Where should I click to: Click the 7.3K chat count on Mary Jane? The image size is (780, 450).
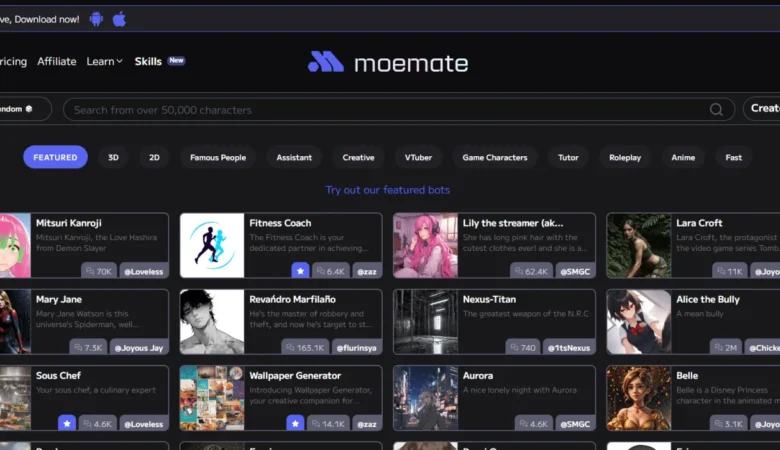pyautogui.click(x=88, y=348)
